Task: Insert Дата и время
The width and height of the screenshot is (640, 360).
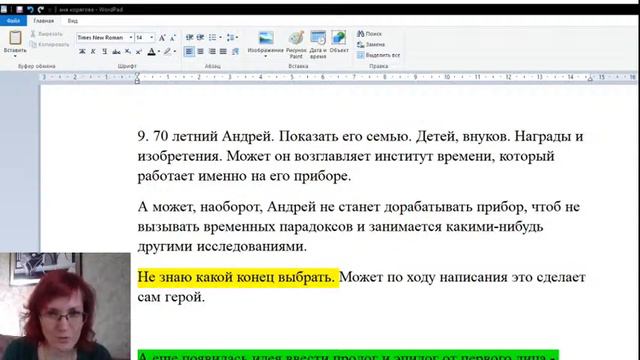Action: pyautogui.click(x=318, y=44)
